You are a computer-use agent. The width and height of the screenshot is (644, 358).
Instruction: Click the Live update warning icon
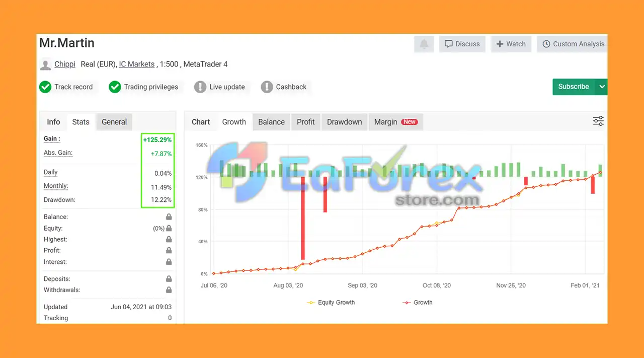point(200,87)
